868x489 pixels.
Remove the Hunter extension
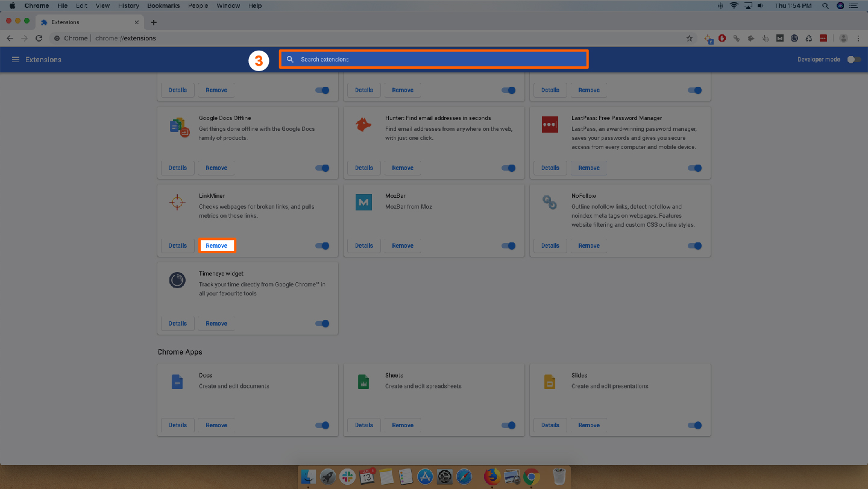[403, 168]
